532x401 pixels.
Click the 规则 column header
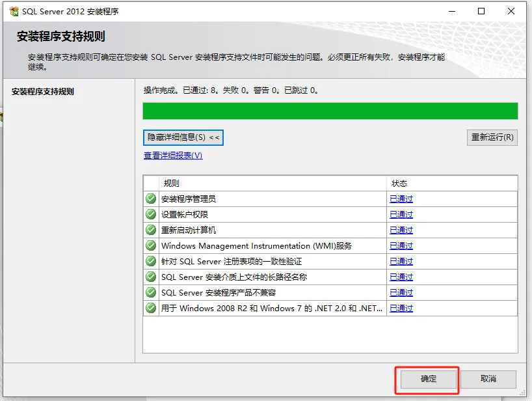(x=273, y=184)
